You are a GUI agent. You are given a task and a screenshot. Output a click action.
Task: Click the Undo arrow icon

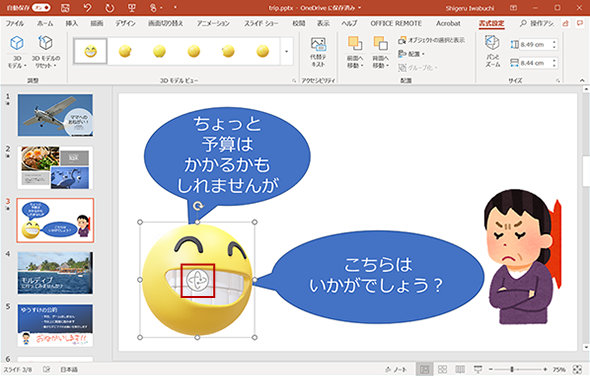tap(87, 8)
